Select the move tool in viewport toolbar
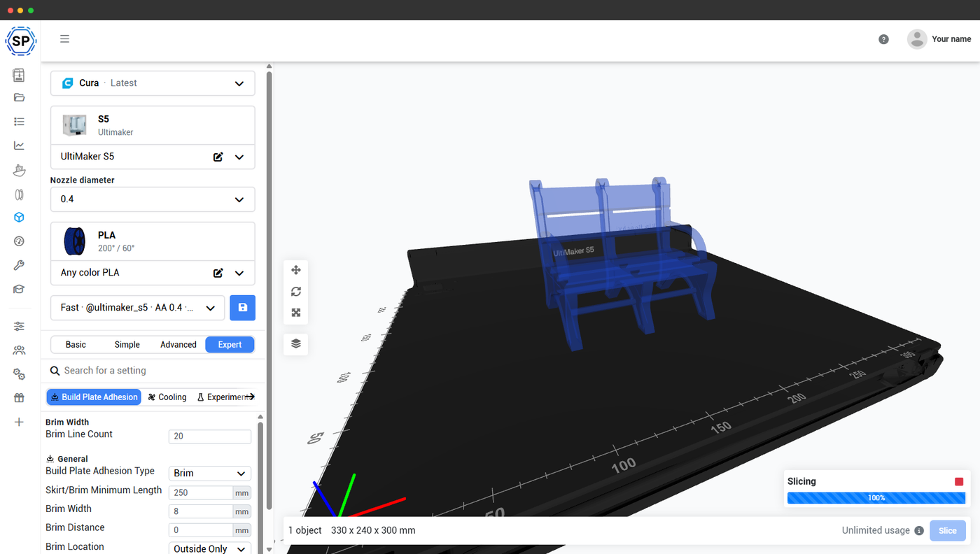 (x=295, y=270)
